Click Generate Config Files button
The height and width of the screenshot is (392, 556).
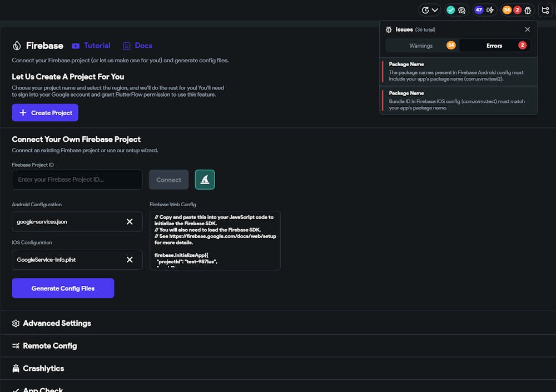pos(63,289)
